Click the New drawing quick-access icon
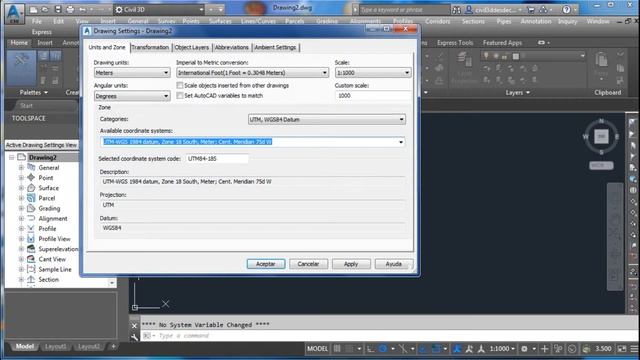 pyautogui.click(x=33, y=9)
